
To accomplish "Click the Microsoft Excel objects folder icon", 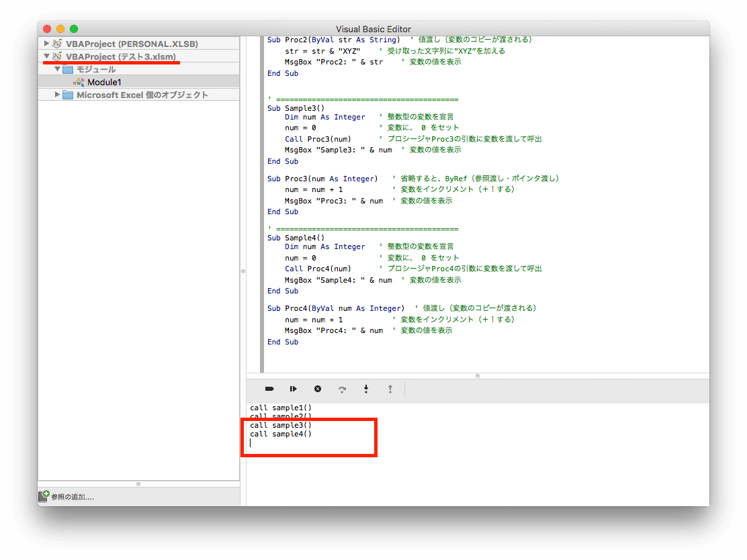I will pos(68,95).
